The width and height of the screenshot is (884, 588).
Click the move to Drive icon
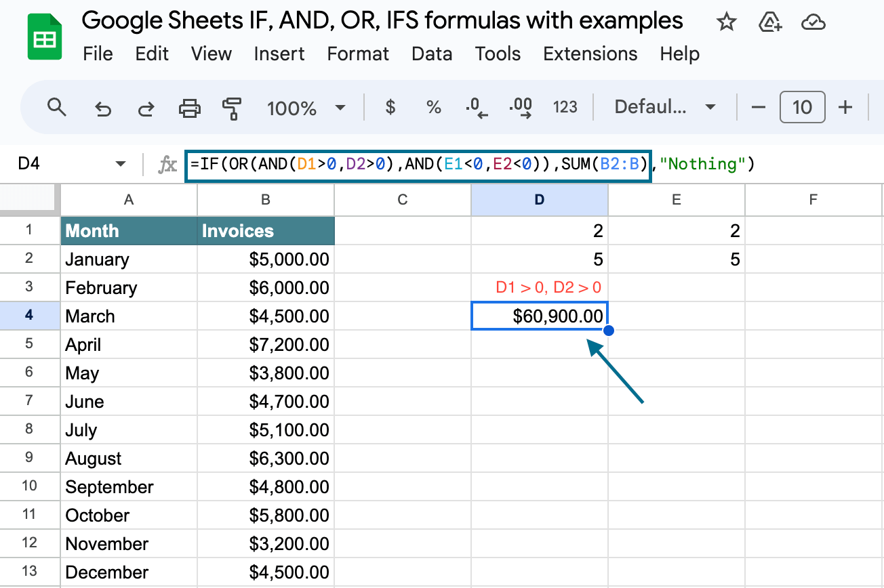pos(770,22)
